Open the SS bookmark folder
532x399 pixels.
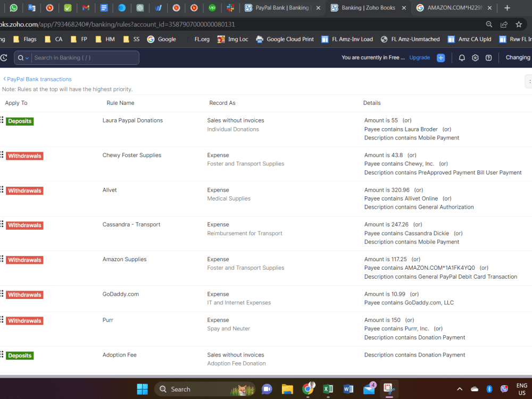coord(131,39)
